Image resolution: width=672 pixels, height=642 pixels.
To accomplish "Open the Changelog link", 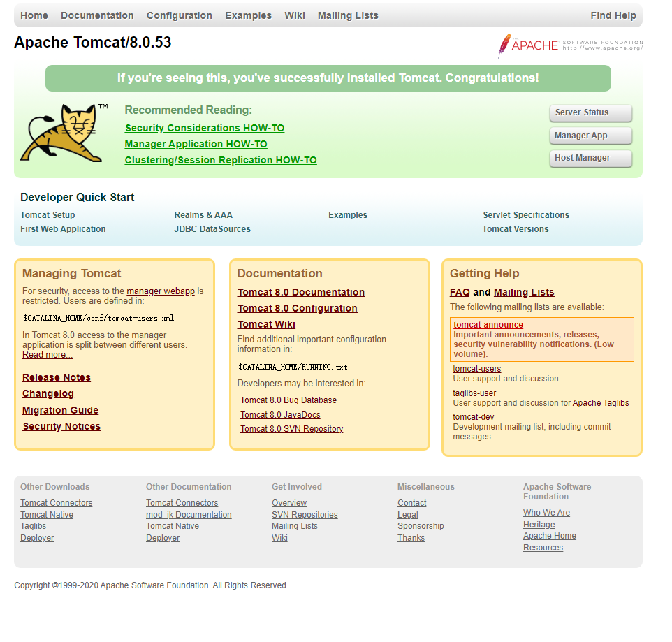I will [x=48, y=394].
